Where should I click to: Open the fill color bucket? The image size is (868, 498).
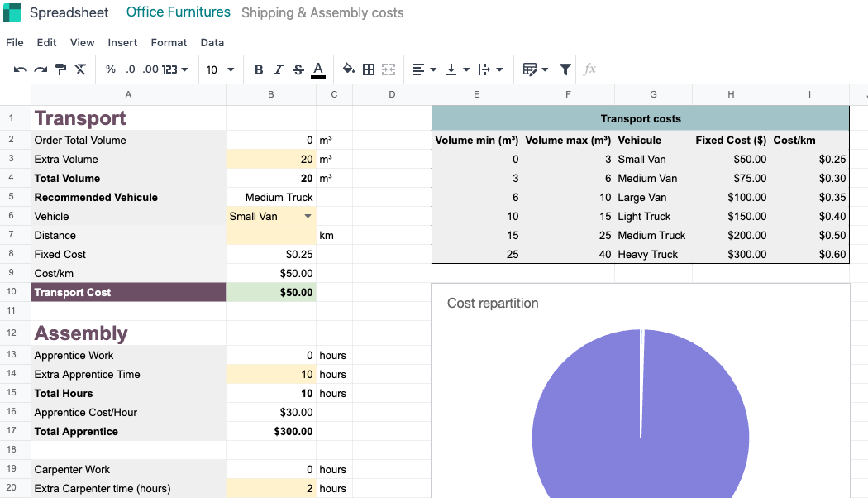pyautogui.click(x=349, y=69)
